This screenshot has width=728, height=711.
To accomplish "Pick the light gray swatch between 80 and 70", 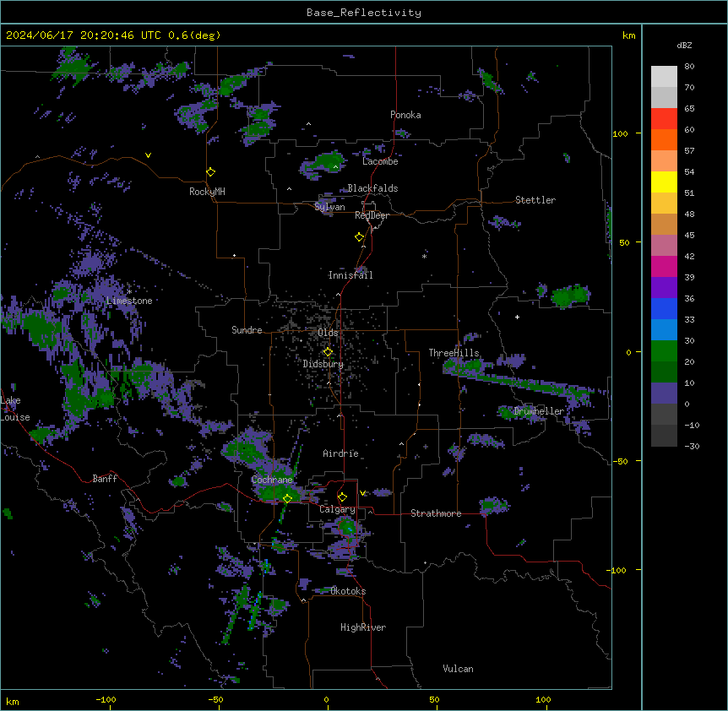I will (x=664, y=77).
